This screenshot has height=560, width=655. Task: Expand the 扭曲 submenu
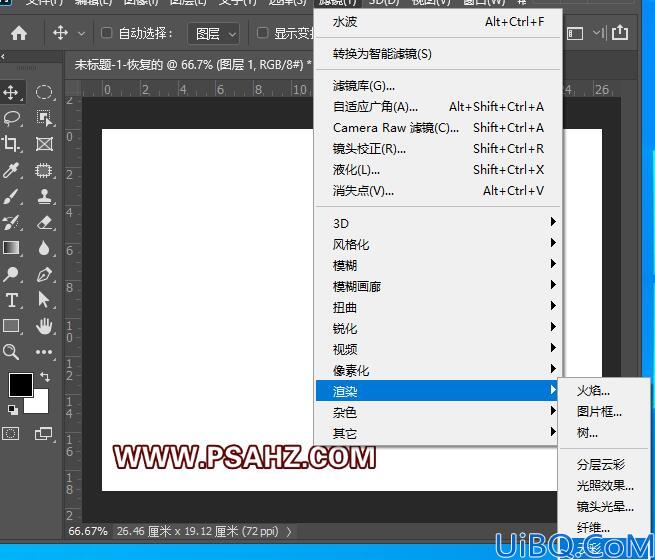pyautogui.click(x=437, y=307)
